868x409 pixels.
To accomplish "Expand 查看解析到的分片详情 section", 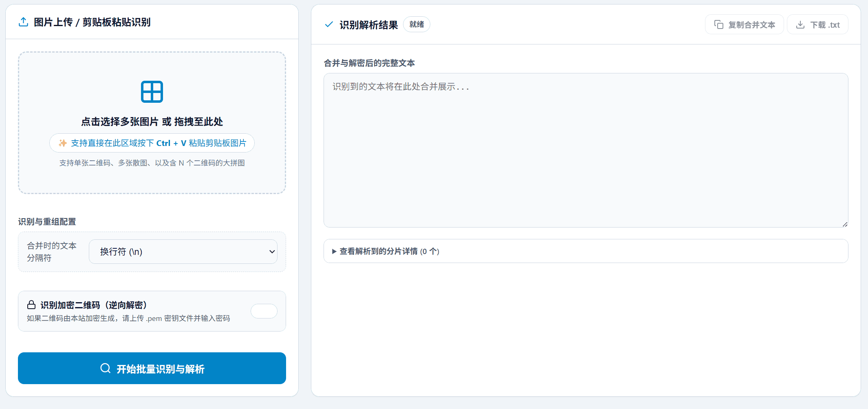I will [586, 251].
